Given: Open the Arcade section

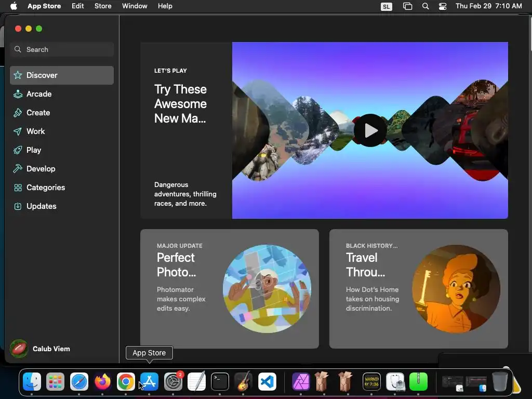Looking at the screenshot, I should (x=62, y=94).
